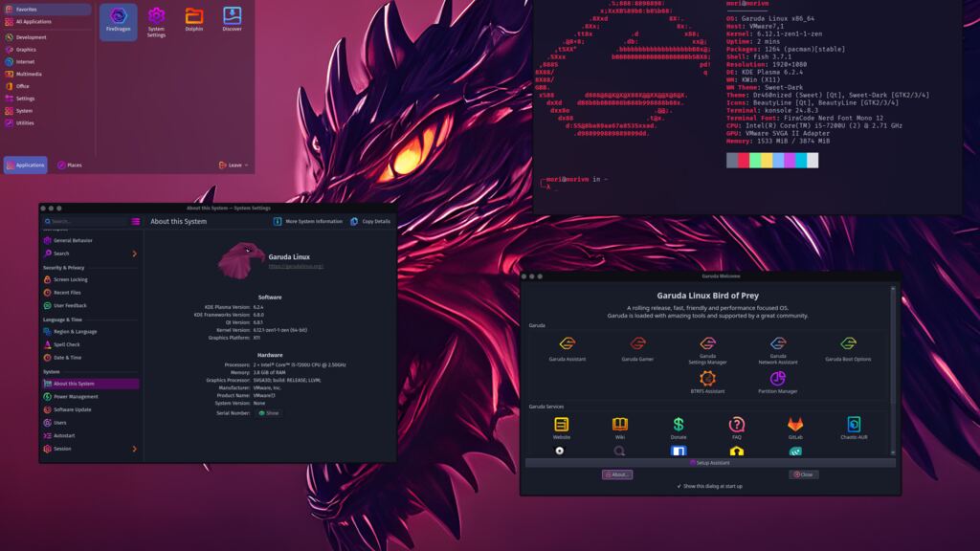The width and height of the screenshot is (980, 551).
Task: Open the Leave dropdown in application menu
Action: (x=234, y=165)
